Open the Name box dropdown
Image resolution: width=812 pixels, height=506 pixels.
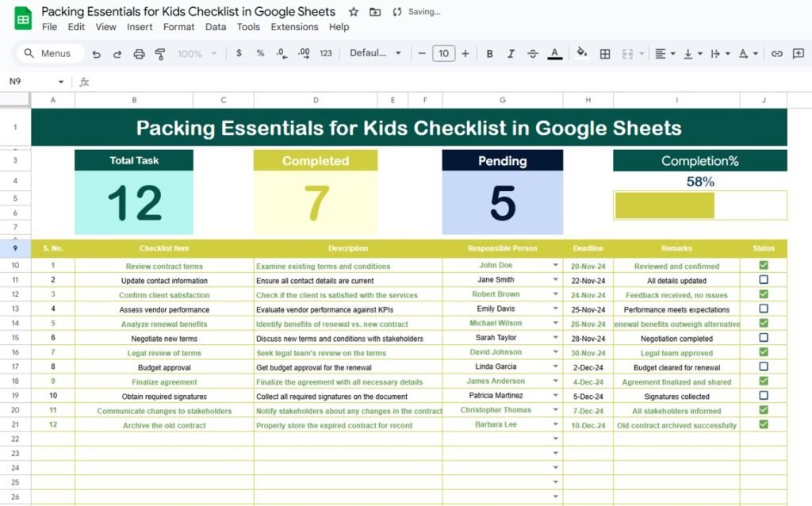point(62,82)
